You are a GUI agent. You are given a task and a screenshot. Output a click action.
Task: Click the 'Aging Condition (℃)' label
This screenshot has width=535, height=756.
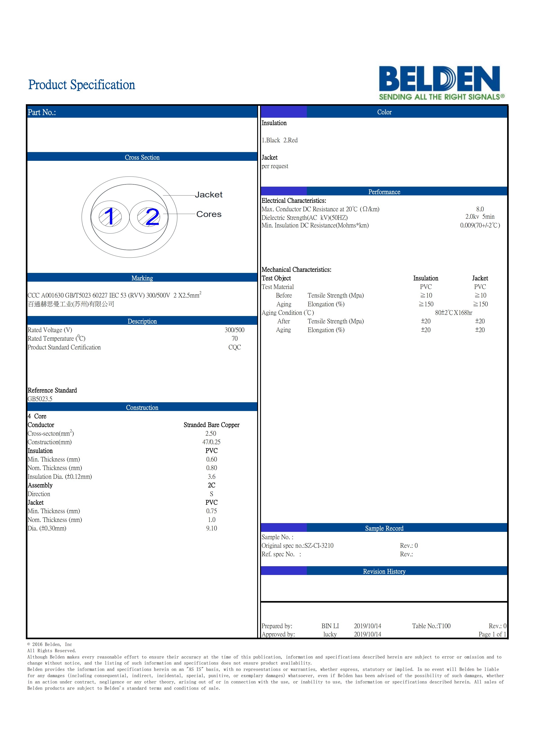pos(288,313)
